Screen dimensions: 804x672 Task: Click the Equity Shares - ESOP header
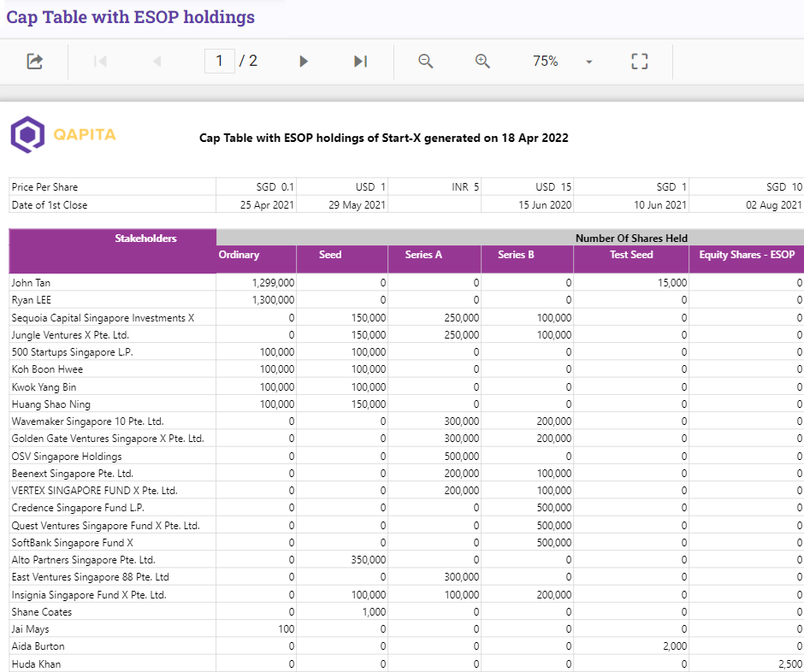click(x=746, y=255)
